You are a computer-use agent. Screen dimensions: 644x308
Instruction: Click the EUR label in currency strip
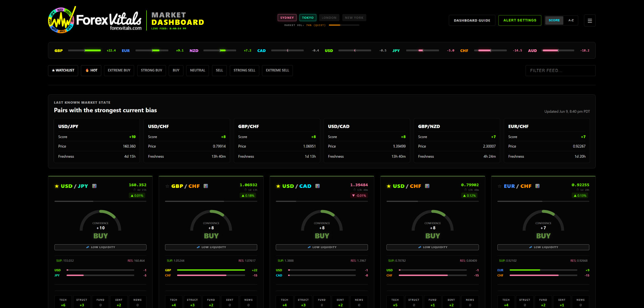point(126,51)
